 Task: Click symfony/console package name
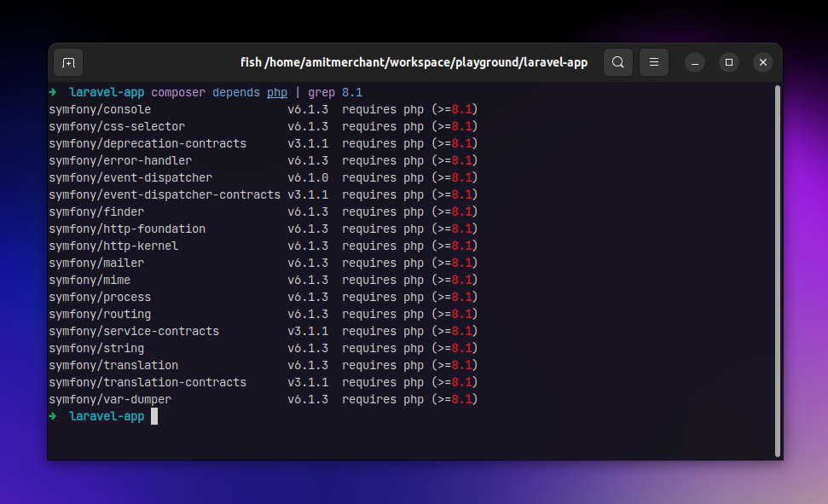pos(100,109)
